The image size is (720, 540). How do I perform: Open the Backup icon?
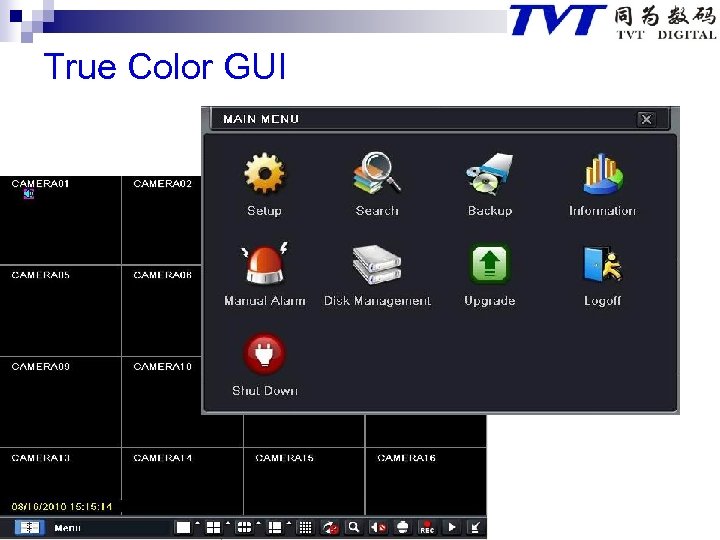490,174
